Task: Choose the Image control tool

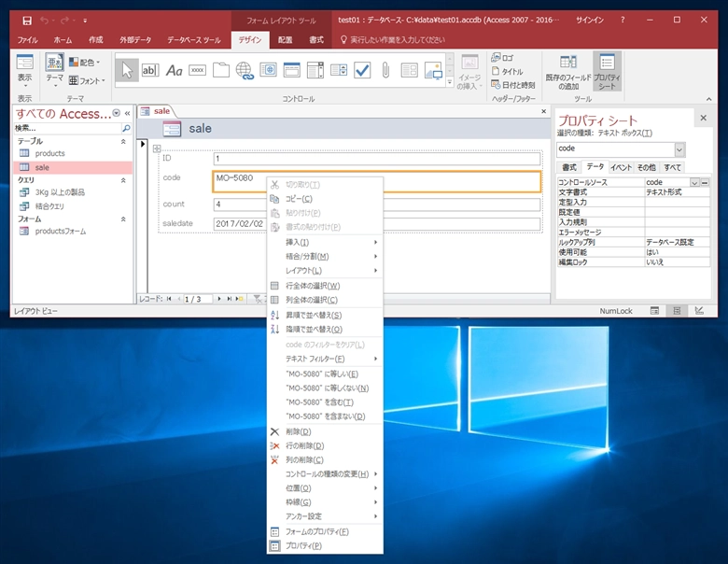Action: coord(433,71)
